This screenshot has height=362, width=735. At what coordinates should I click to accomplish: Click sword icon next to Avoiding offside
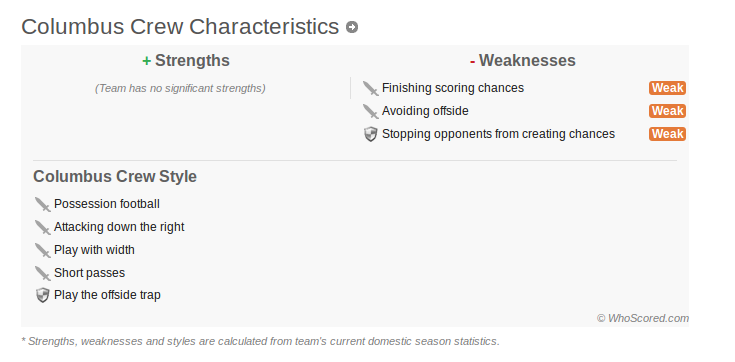pyautogui.click(x=370, y=111)
